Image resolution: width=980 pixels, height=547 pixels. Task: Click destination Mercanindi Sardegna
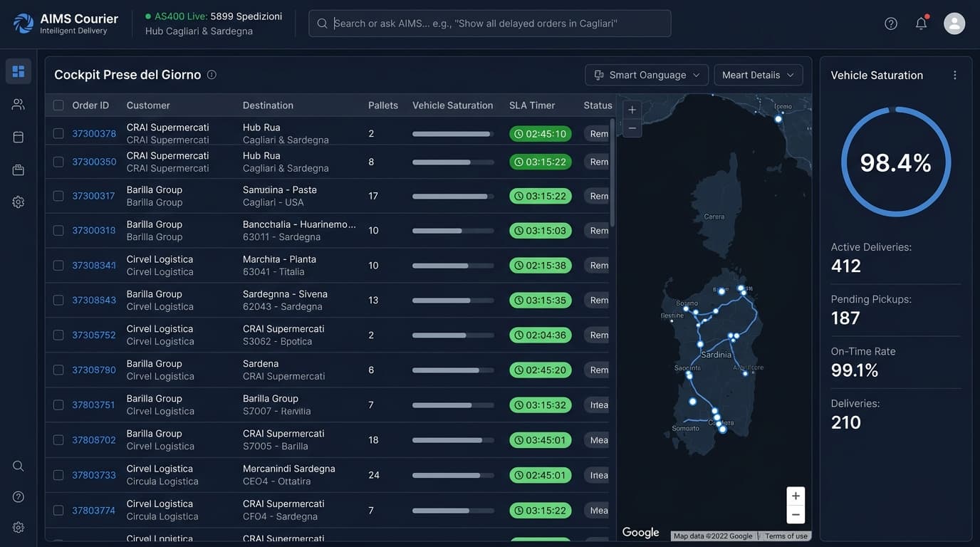pos(289,469)
